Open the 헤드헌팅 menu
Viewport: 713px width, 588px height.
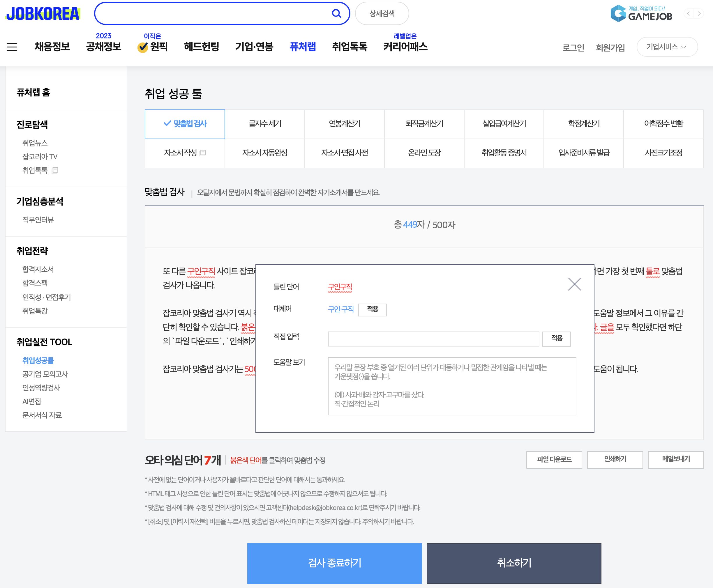click(202, 47)
